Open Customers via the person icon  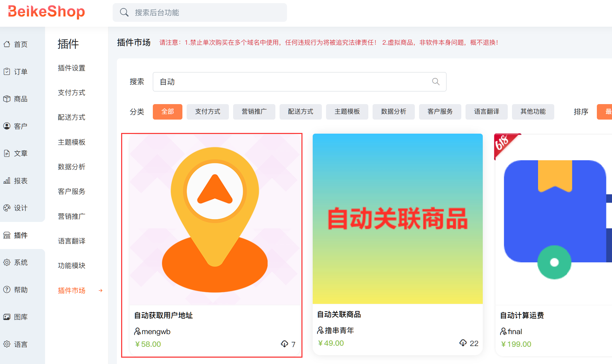pyautogui.click(x=7, y=126)
